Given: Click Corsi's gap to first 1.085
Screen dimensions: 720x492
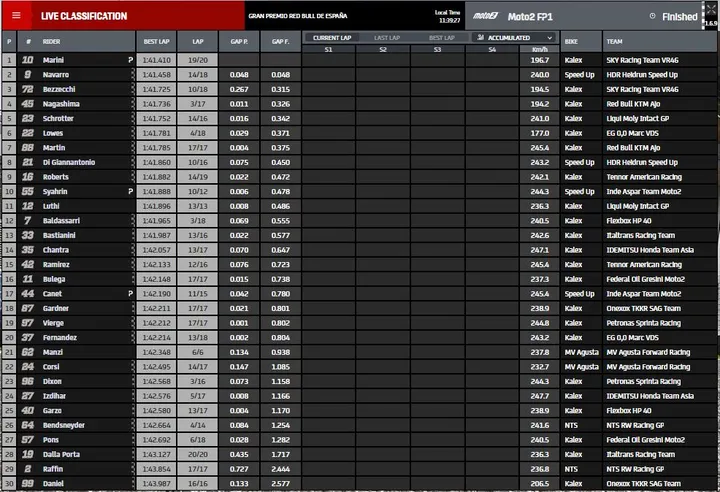Looking at the screenshot, I should (280, 367).
